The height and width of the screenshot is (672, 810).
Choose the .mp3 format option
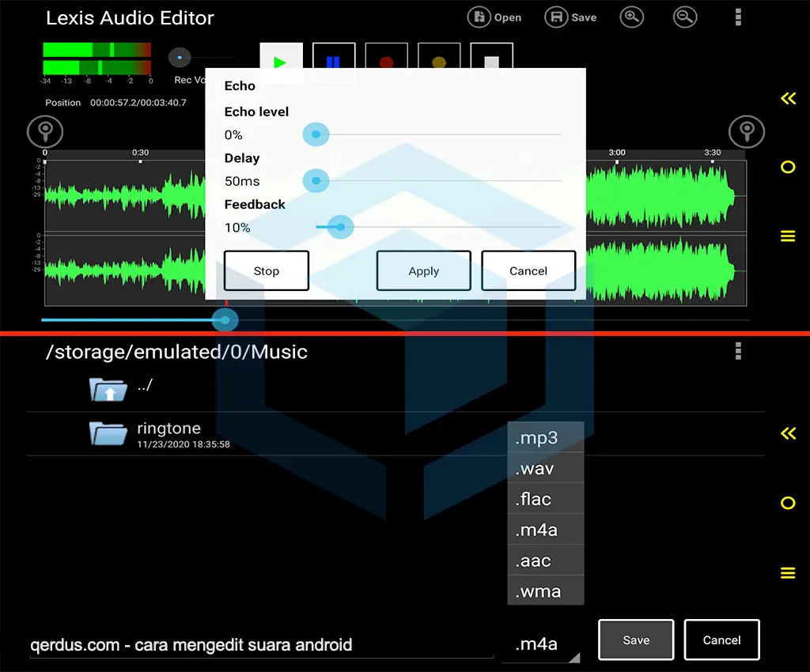[546, 438]
